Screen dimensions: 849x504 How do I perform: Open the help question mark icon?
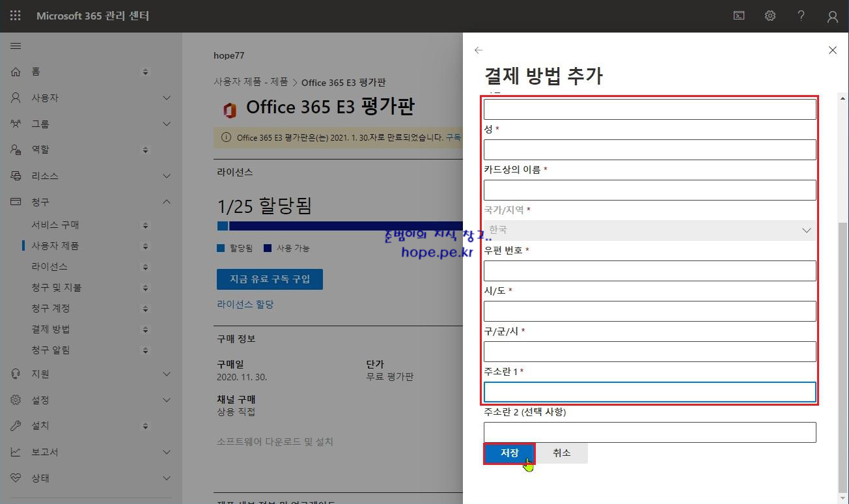801,16
